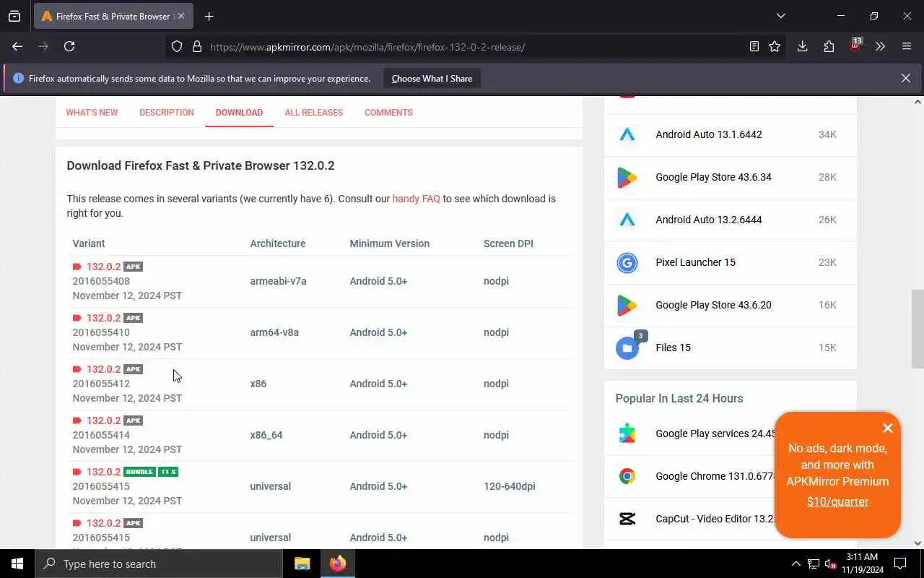Open the COMMENTS tab
Image resolution: width=924 pixels, height=578 pixels.
point(388,113)
